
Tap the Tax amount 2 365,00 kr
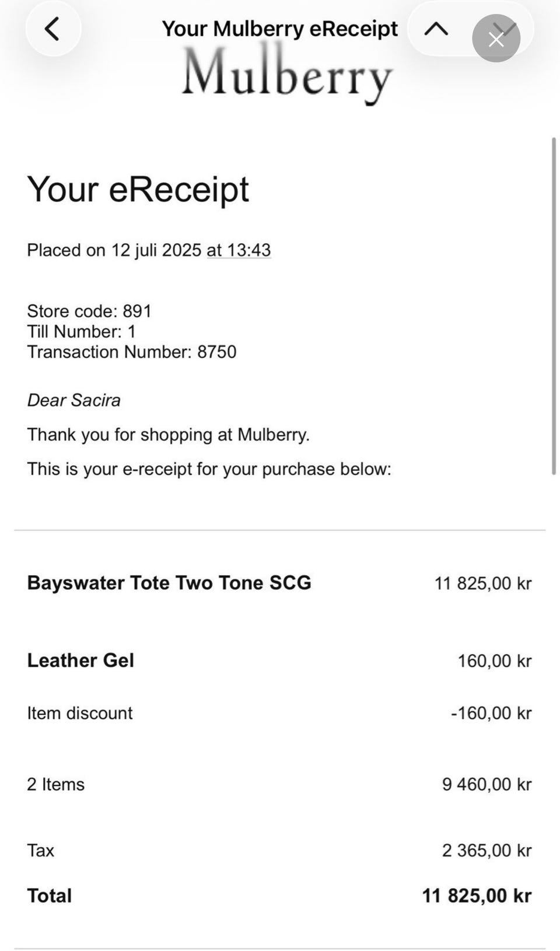tap(487, 850)
